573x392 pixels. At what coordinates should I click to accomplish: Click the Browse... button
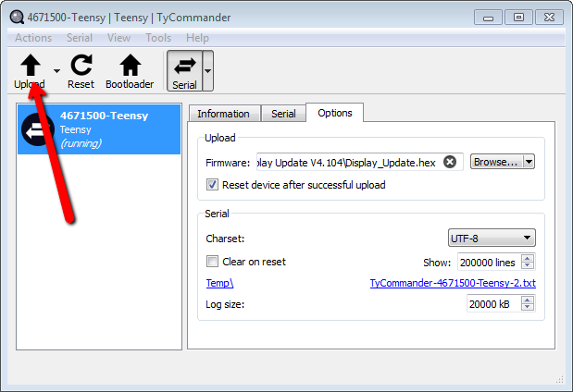tap(496, 162)
